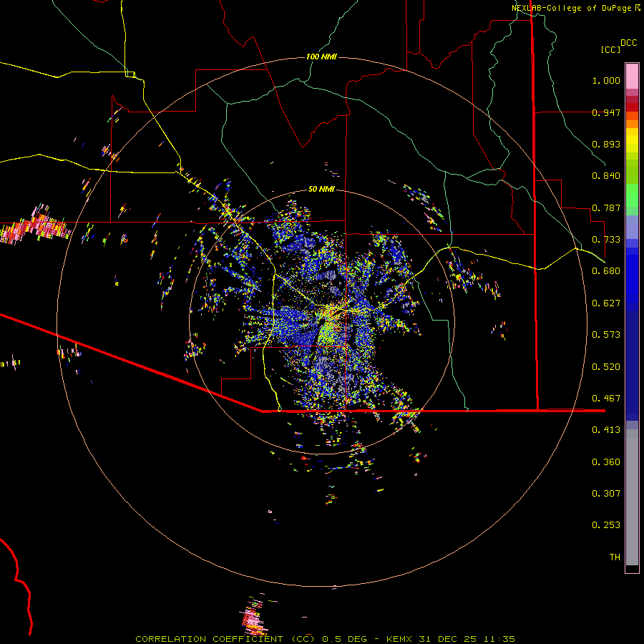Click the 0.360 color scale value
This screenshot has width=644, height=644.
[606, 462]
